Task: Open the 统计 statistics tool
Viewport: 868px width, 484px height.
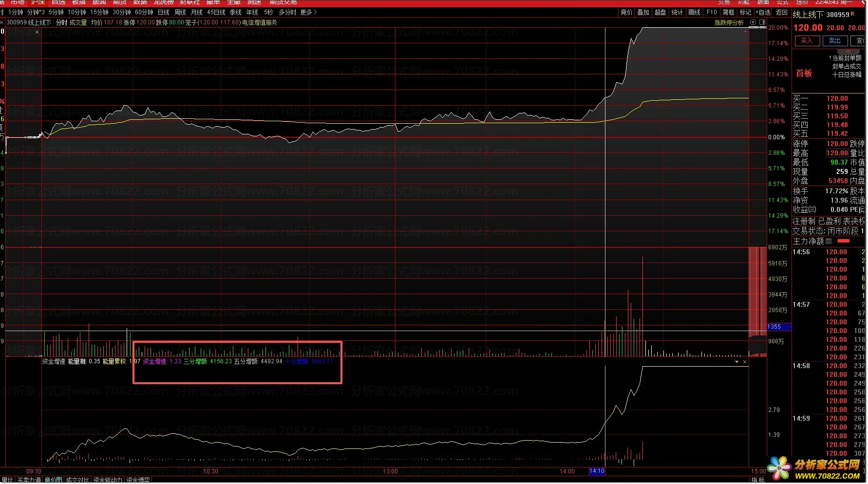Action: (x=678, y=12)
